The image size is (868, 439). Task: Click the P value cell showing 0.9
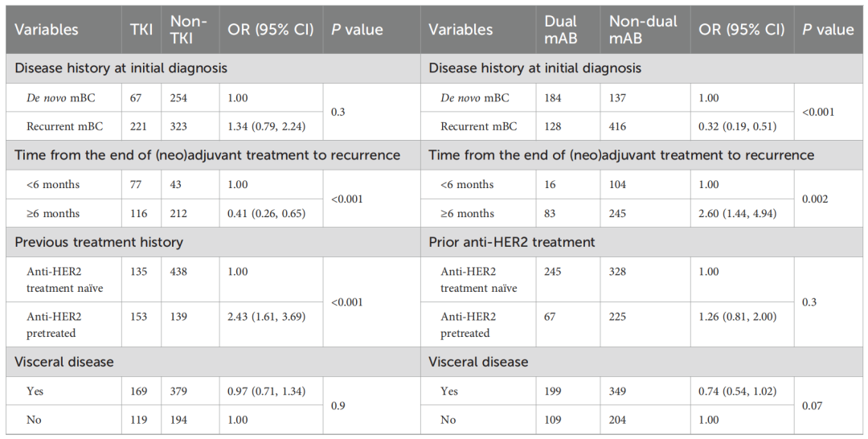click(339, 406)
